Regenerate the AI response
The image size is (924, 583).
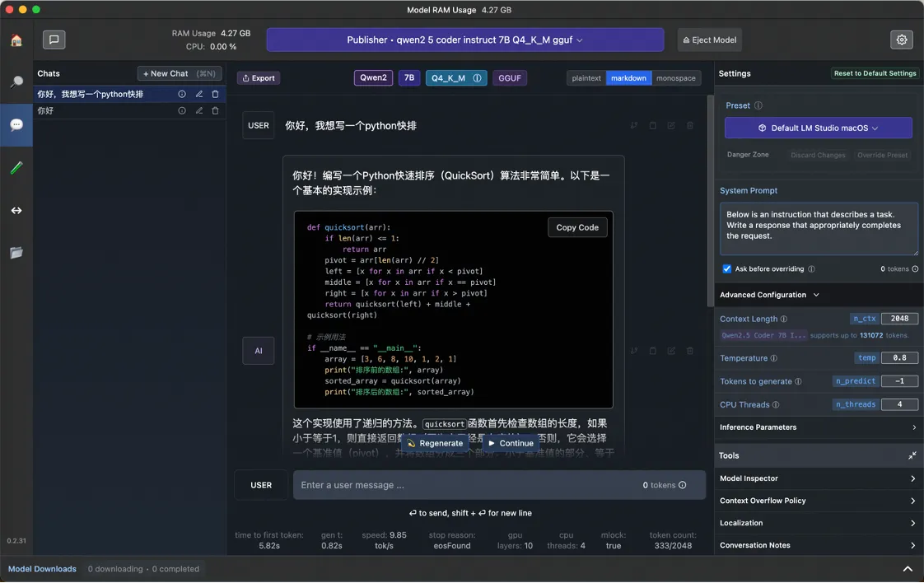point(435,443)
